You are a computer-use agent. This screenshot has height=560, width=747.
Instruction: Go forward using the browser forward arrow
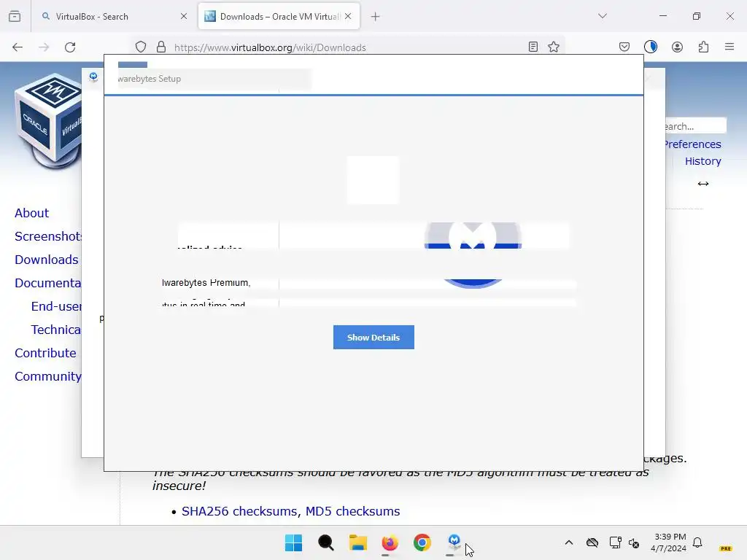tap(44, 47)
